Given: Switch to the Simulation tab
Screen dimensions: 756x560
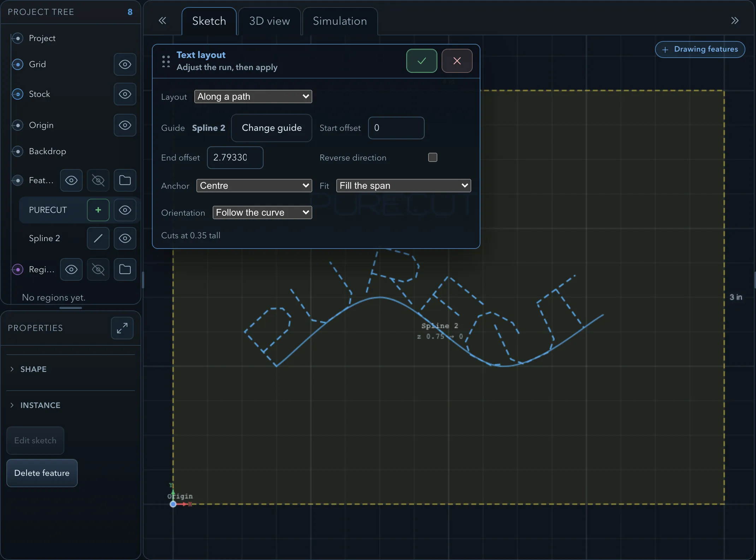Looking at the screenshot, I should [340, 21].
